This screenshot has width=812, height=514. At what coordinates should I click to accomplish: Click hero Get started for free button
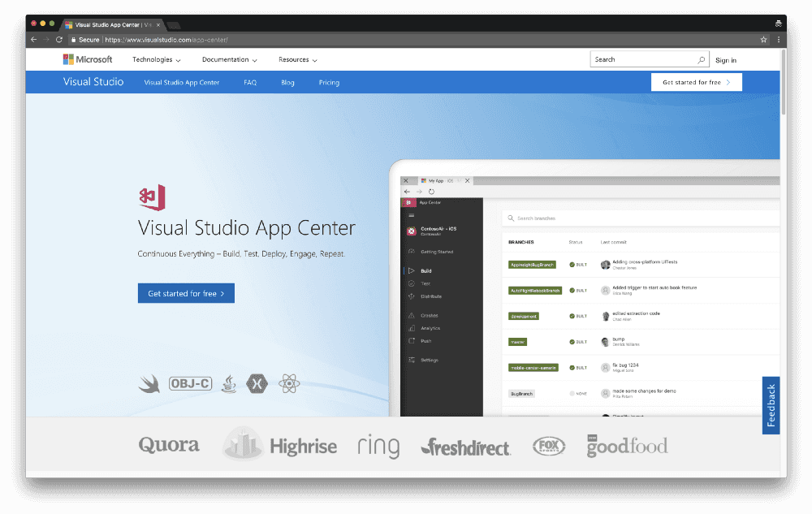(186, 293)
